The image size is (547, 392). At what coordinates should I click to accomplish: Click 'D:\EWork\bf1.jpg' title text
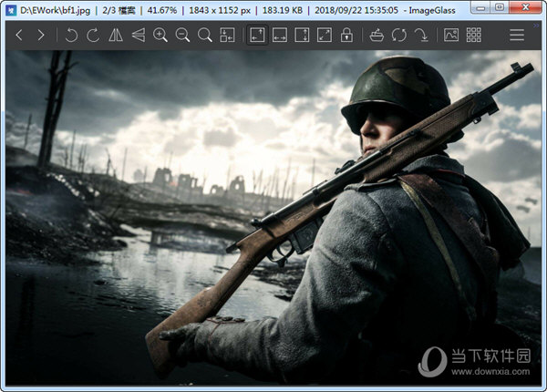click(55, 10)
